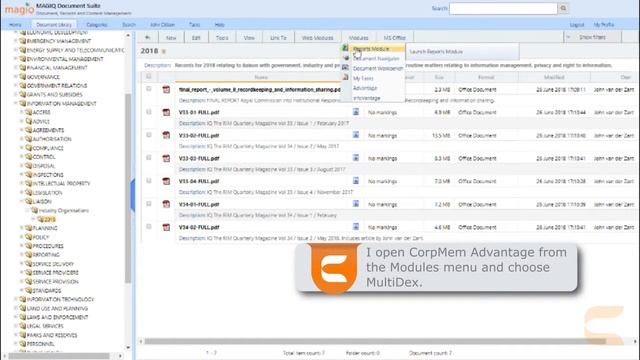This screenshot has height=360, width=640.
Task: Click the Help navigation item
Action: click(219, 24)
